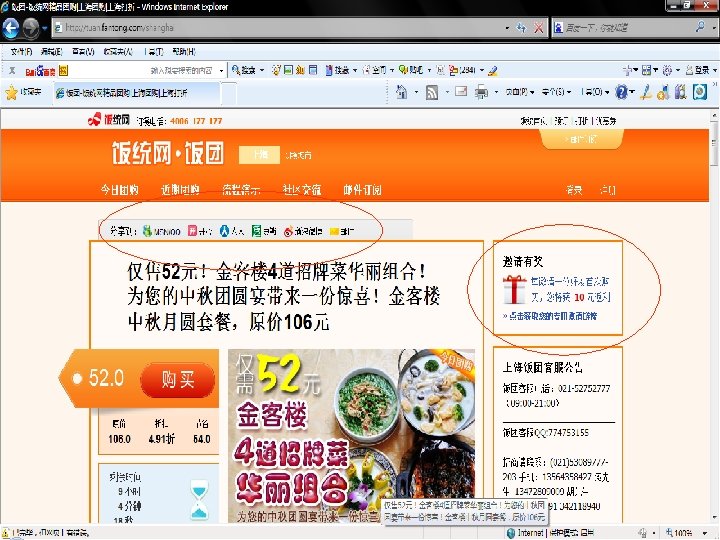Click the browser tab of the Fantong page
The width and height of the screenshot is (720, 540).
click(136, 93)
